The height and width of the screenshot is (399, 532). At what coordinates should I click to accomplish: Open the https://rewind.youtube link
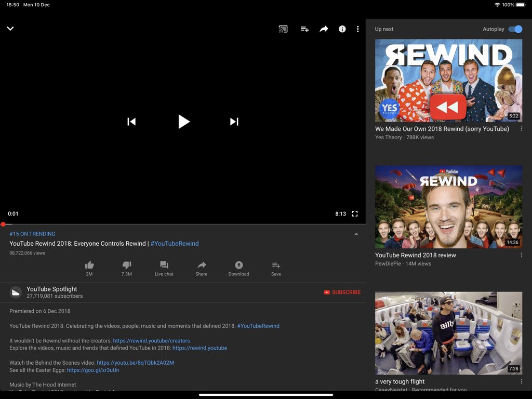[199, 348]
